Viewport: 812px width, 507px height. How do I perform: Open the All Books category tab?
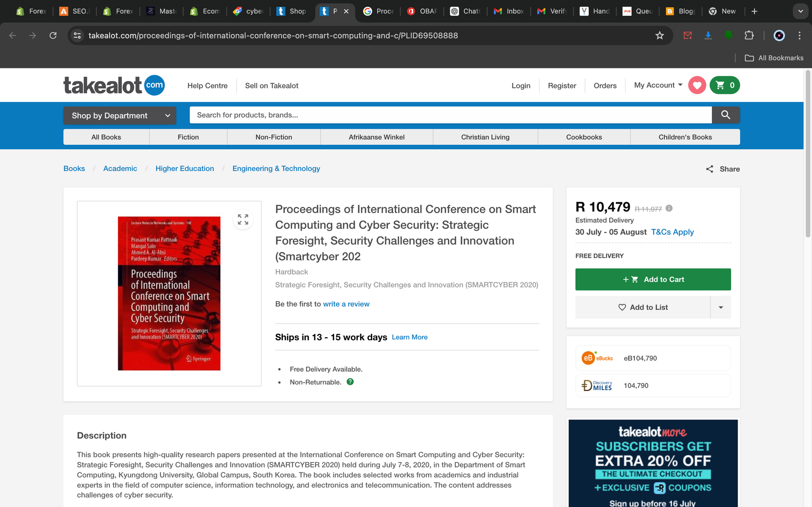pos(106,137)
